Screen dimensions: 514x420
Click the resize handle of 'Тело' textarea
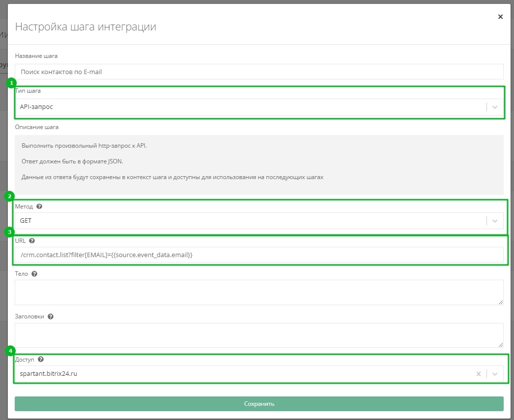pos(501,302)
